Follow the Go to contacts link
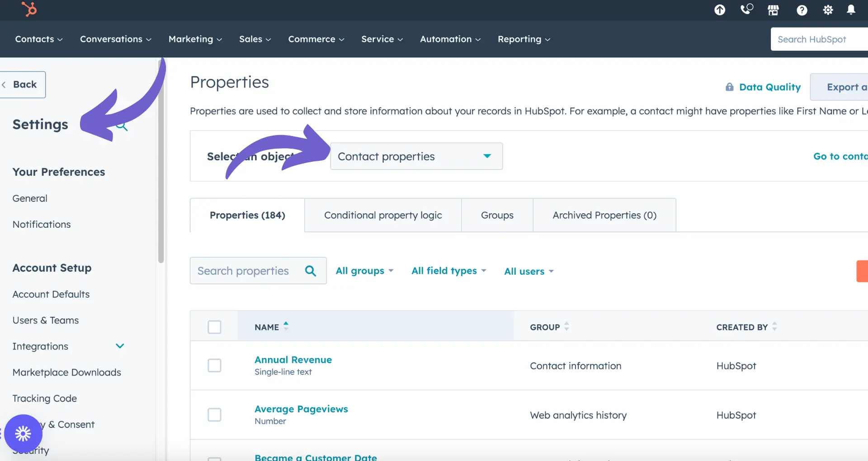The image size is (868, 461). (x=840, y=156)
